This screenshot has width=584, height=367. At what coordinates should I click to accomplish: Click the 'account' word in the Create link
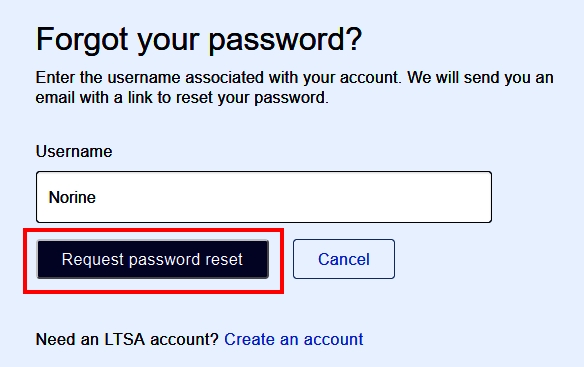[333, 339]
